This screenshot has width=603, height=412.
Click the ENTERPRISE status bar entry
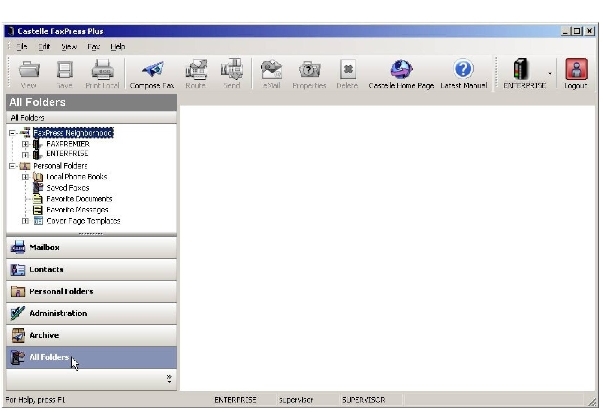pyautogui.click(x=235, y=400)
